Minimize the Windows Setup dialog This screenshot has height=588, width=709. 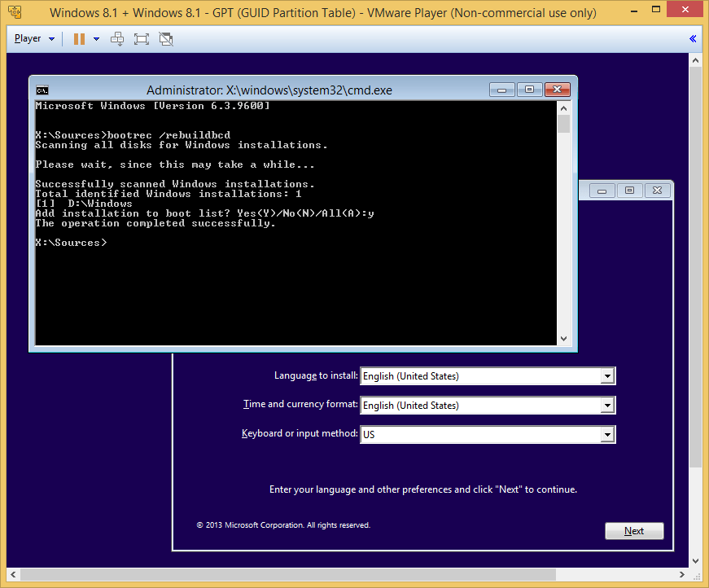coord(602,191)
